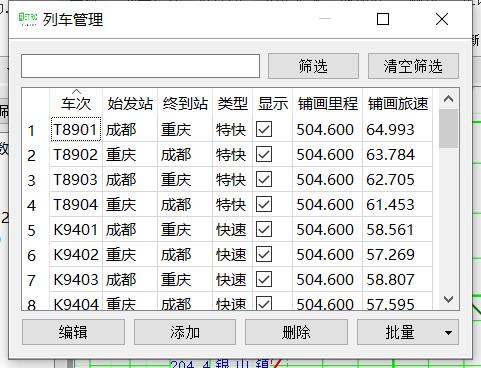Image resolution: width=481 pixels, height=368 pixels.
Task: Toggle display checkbox for train K9403
Action: pyautogui.click(x=264, y=279)
